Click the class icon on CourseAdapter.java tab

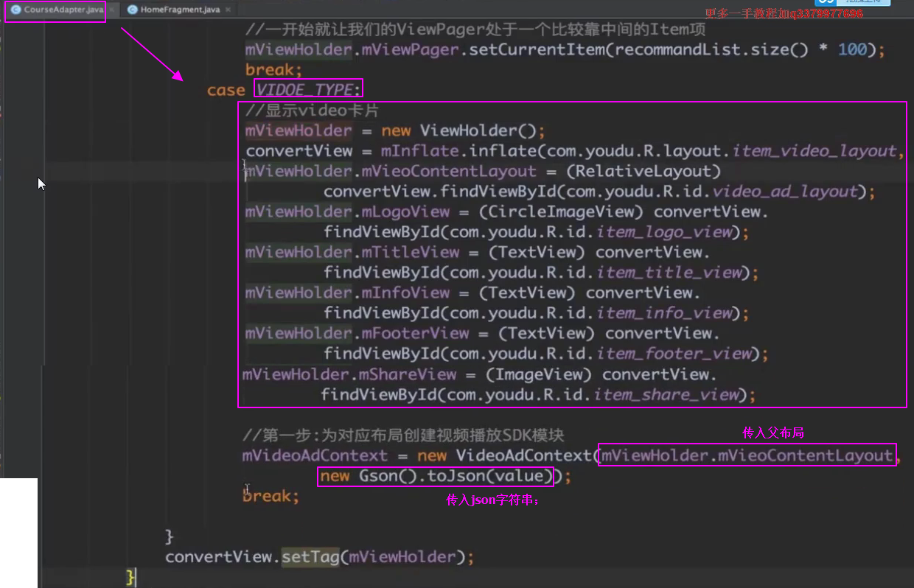15,10
